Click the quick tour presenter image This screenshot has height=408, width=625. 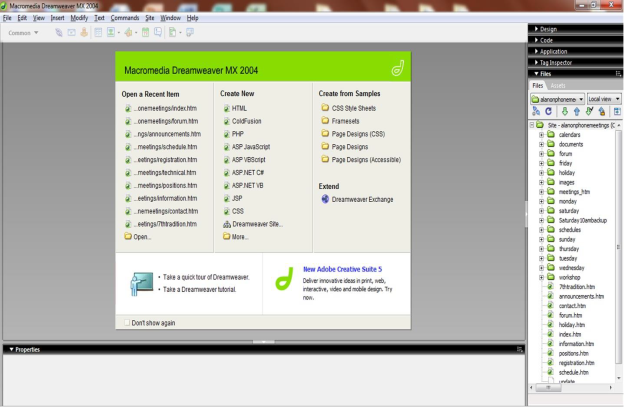[142, 284]
